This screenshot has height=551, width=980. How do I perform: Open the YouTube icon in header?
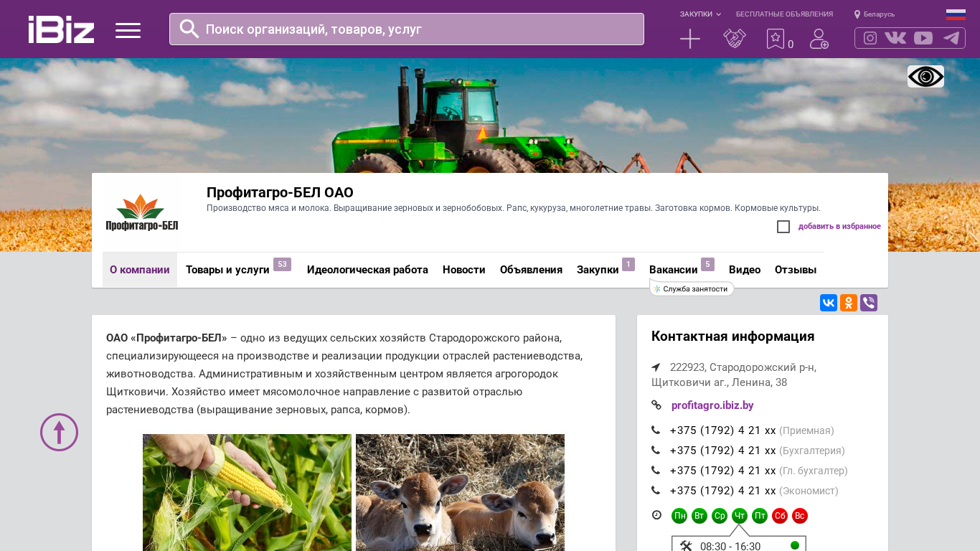[923, 38]
